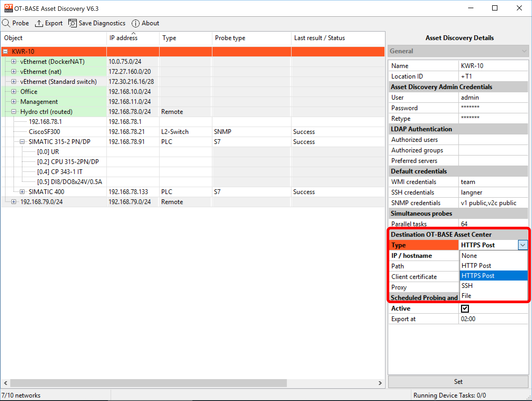Click the Password value field
Screen dimensions: 532x401
click(493, 108)
